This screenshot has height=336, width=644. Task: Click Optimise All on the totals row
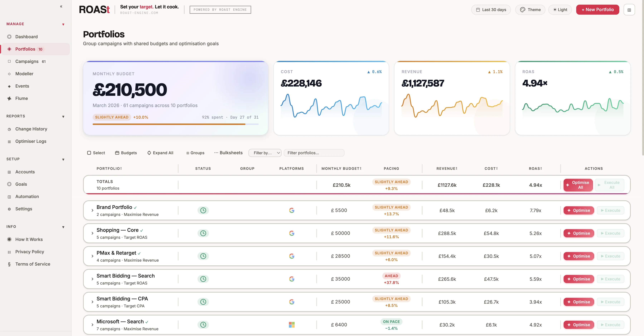pyautogui.click(x=578, y=185)
